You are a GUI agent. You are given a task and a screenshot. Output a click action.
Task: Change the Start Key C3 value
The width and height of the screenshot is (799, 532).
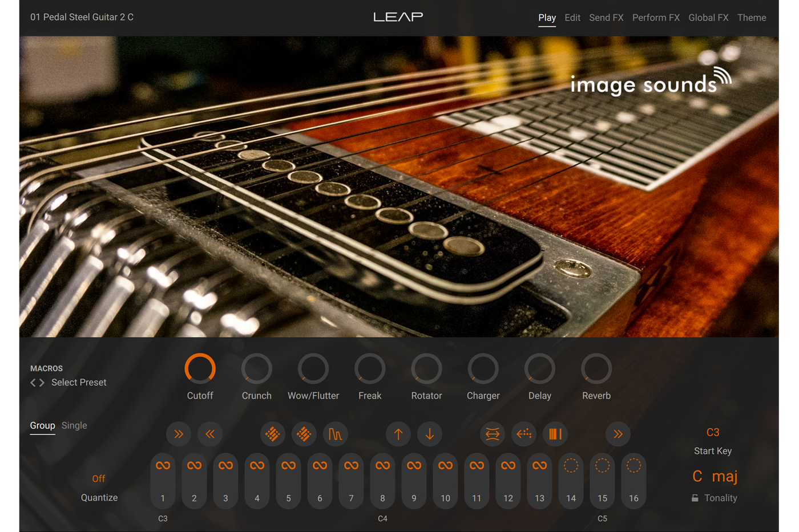coord(713,432)
